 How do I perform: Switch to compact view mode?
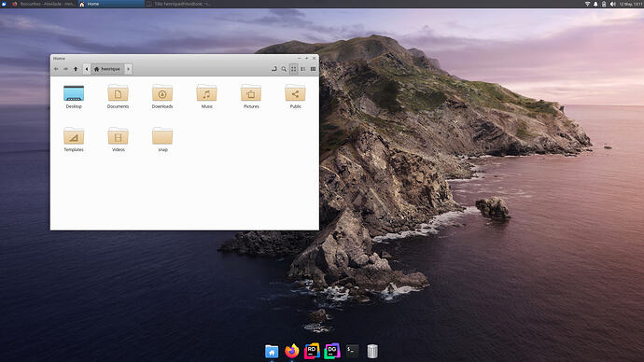(x=313, y=69)
